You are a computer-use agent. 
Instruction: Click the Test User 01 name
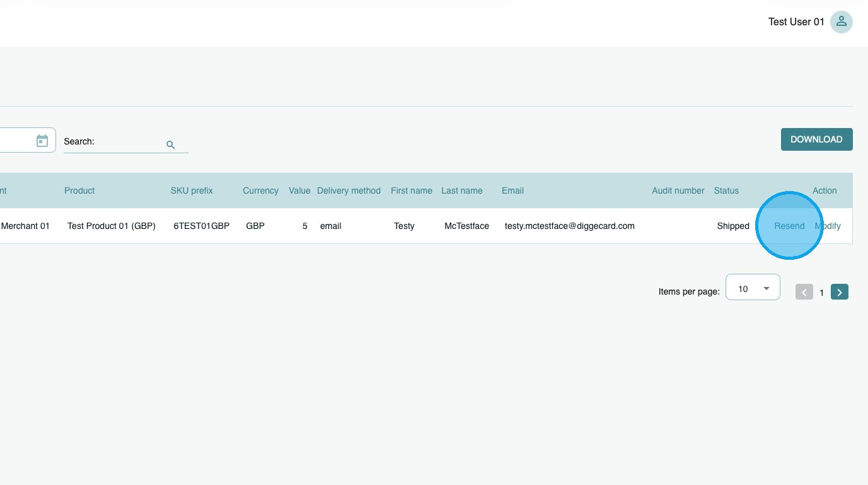pos(796,22)
